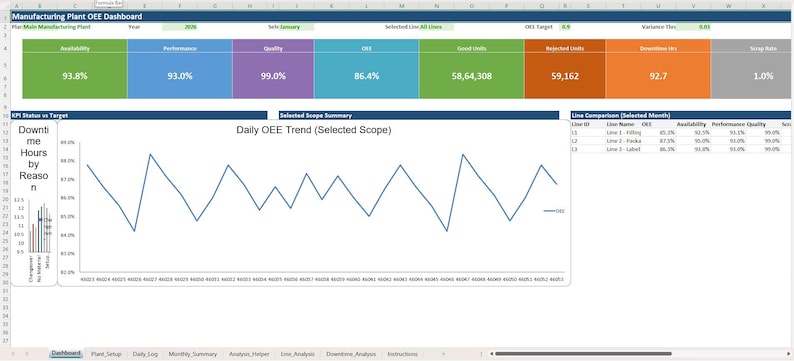Image resolution: width=794 pixels, height=361 pixels.
Task: Click the Quality KPI card 99.0%
Action: (x=273, y=69)
